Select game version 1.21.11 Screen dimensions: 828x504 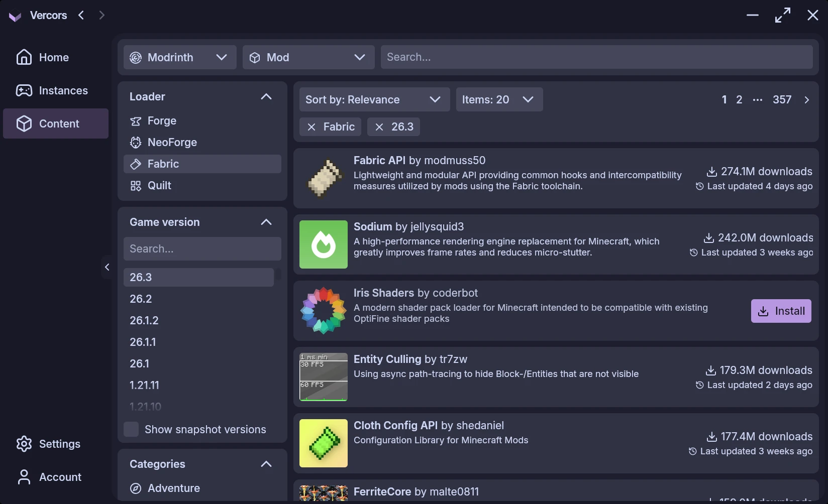[198, 385]
